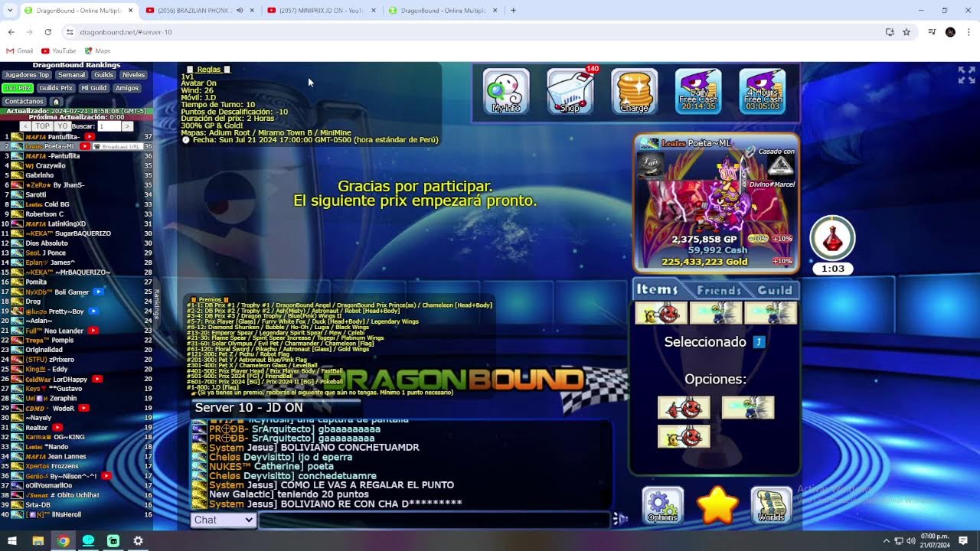Switch to the Guild tab

775,290
